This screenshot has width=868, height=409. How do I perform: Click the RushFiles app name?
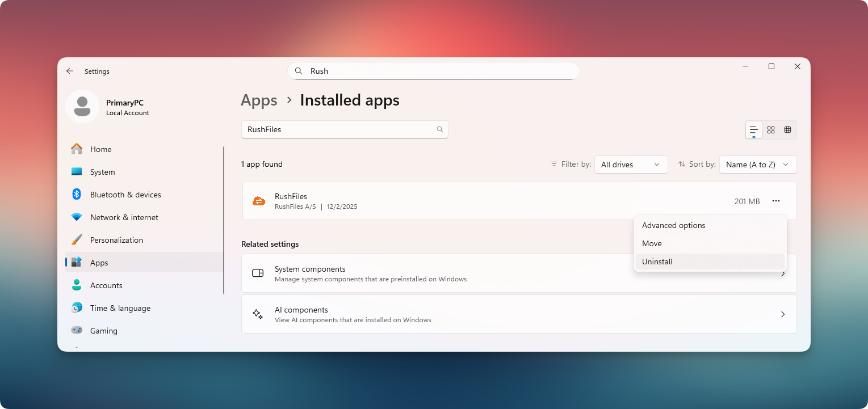point(291,196)
